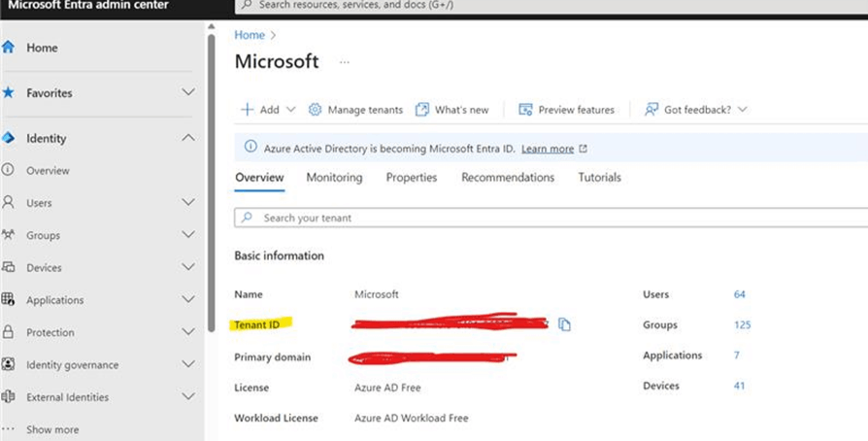
Task: Click the What's new icon
Action: pos(421,109)
